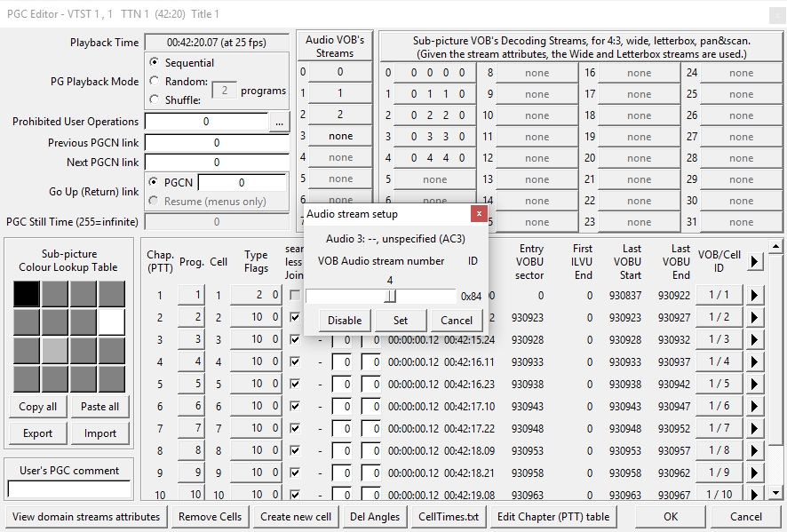Select the PGCN Go Up link option
This screenshot has height=532, width=787.
tap(154, 182)
